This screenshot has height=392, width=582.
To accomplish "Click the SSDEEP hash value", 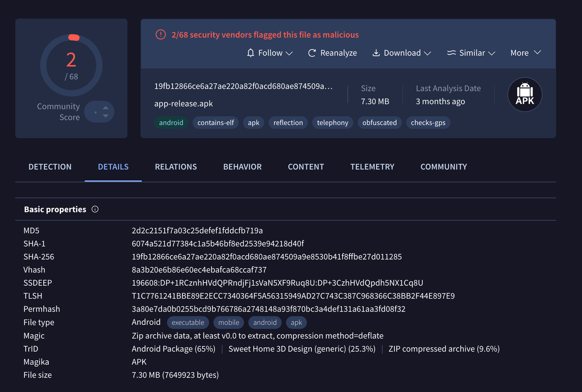I will click(x=277, y=283).
